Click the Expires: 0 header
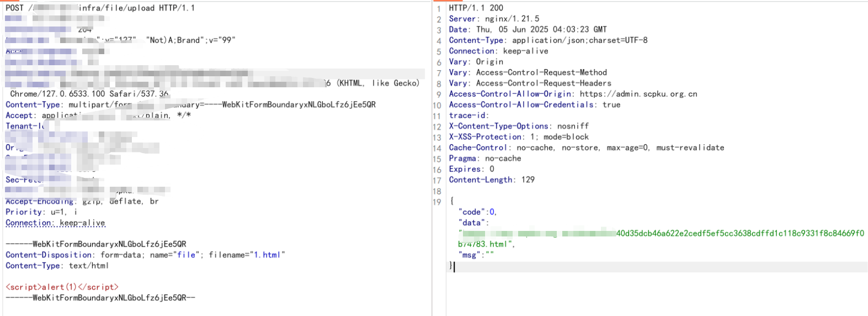The height and width of the screenshot is (316, 868). (471, 169)
